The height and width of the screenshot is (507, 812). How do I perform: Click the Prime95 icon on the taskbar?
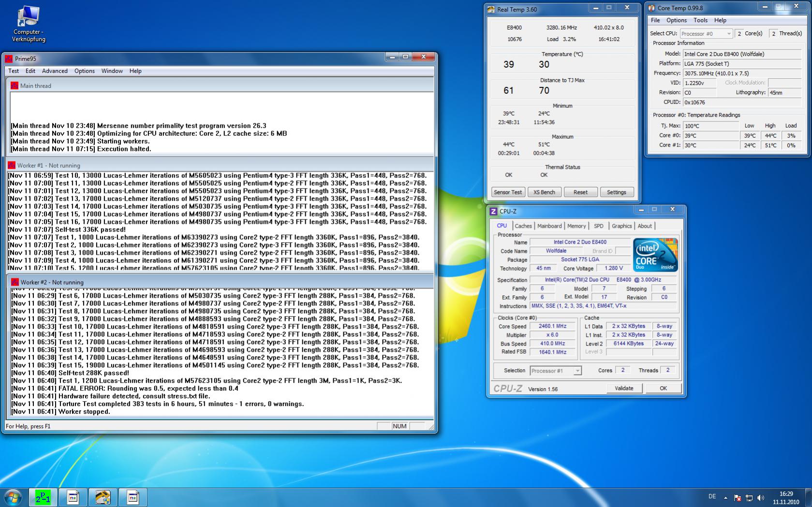tap(43, 497)
